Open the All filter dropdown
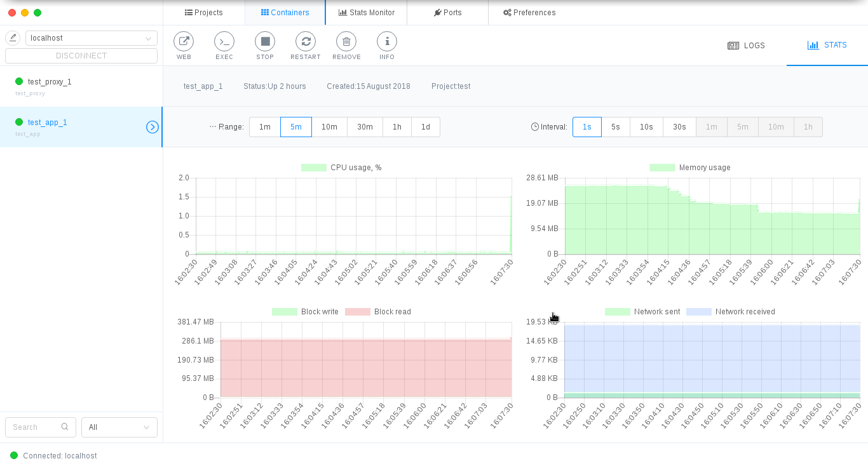Screen dimensions: 868x468 pyautogui.click(x=119, y=427)
